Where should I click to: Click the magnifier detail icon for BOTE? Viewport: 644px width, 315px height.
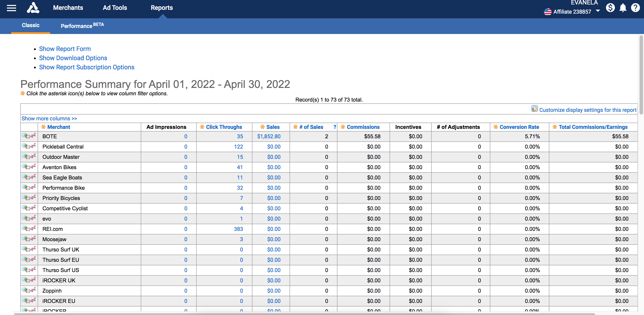(x=25, y=136)
